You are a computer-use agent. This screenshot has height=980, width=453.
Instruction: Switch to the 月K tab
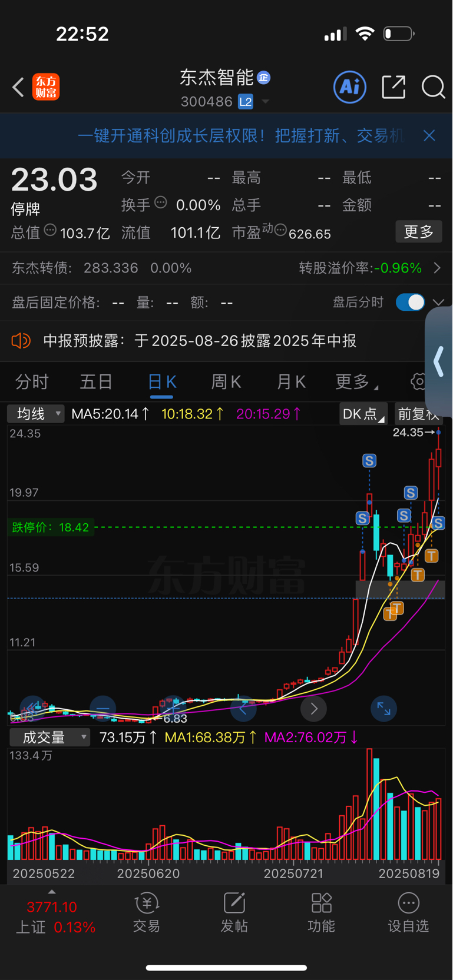pos(291,382)
